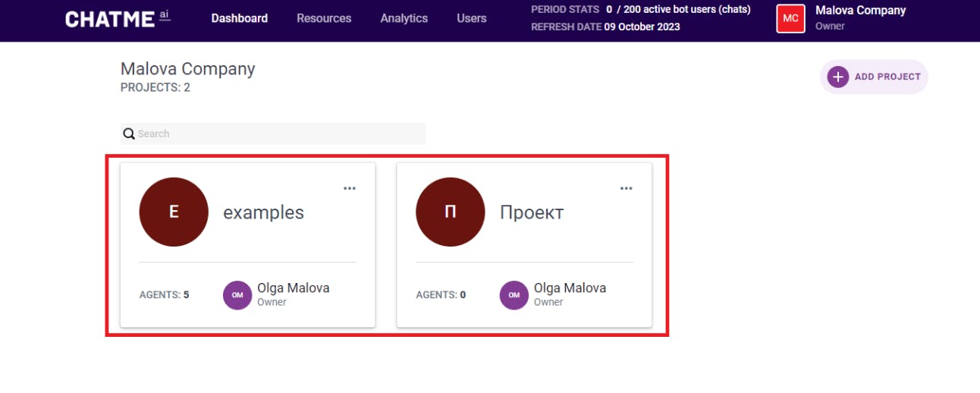Click the examples project avatar circle
The height and width of the screenshot is (393, 980).
[x=174, y=212]
